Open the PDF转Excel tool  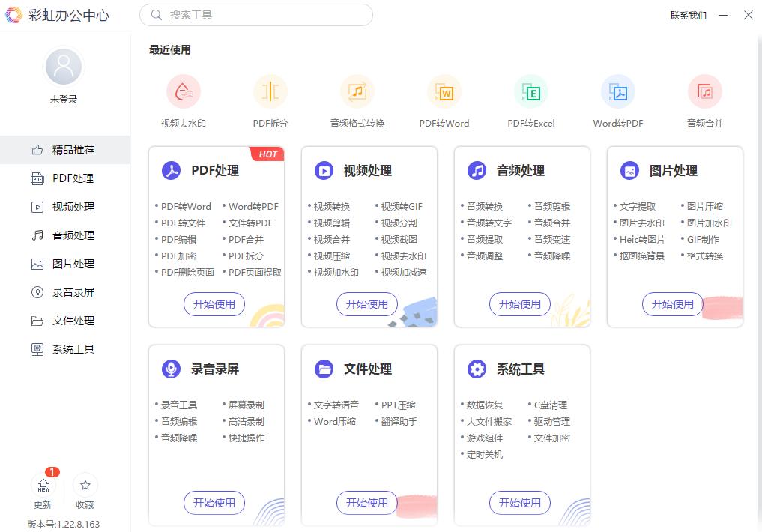[x=531, y=90]
